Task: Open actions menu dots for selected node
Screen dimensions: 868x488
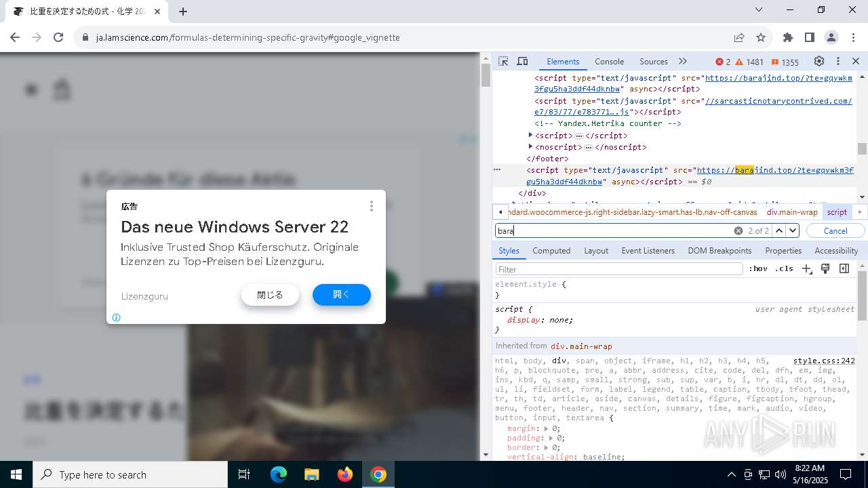Action: coord(497,170)
